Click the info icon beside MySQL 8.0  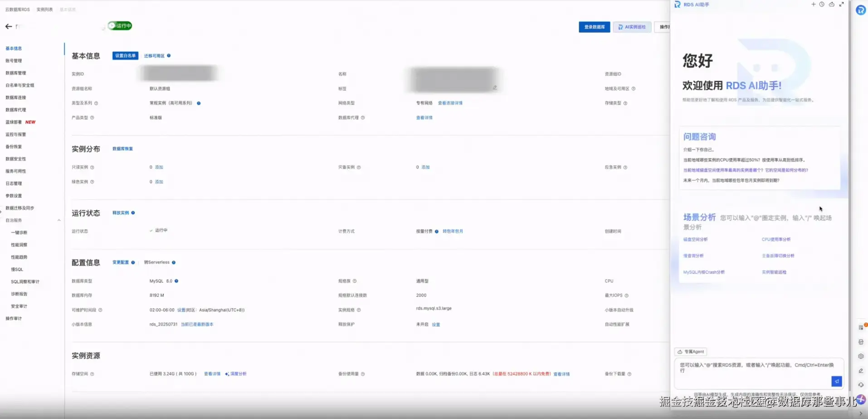(x=176, y=281)
